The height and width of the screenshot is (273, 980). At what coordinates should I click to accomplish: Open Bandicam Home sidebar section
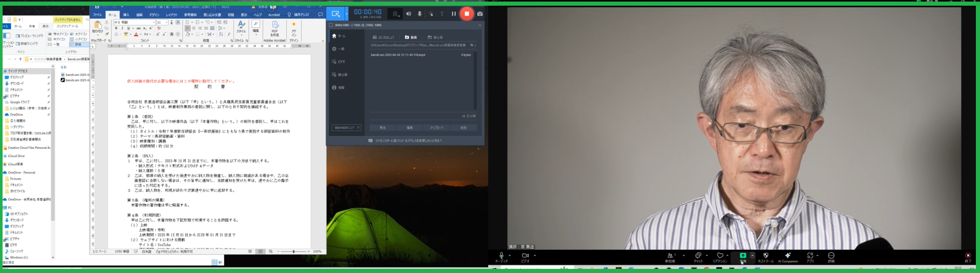pos(340,36)
